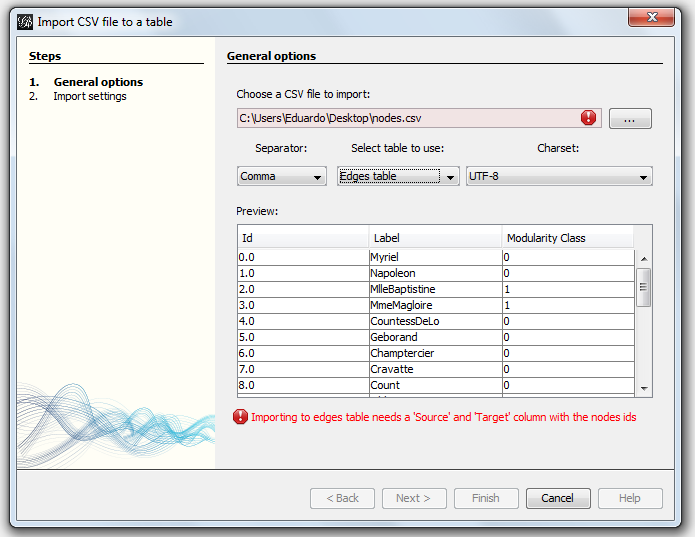Click the Label column header
695x537 pixels.
pos(434,238)
